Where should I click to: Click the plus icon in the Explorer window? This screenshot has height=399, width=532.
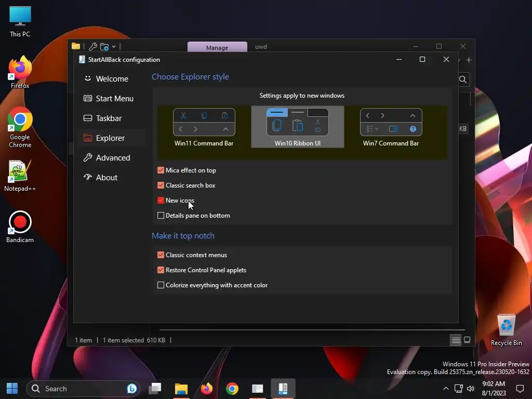tap(469, 60)
